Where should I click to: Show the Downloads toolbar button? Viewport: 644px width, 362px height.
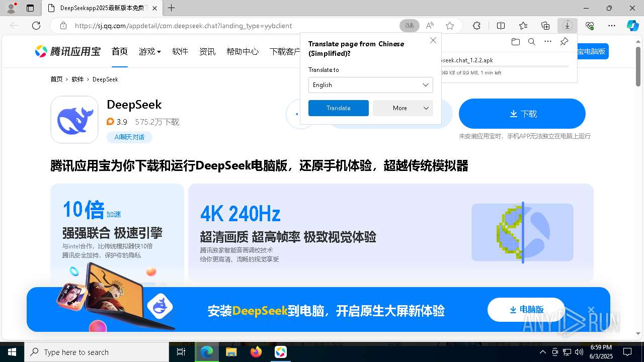(568, 26)
